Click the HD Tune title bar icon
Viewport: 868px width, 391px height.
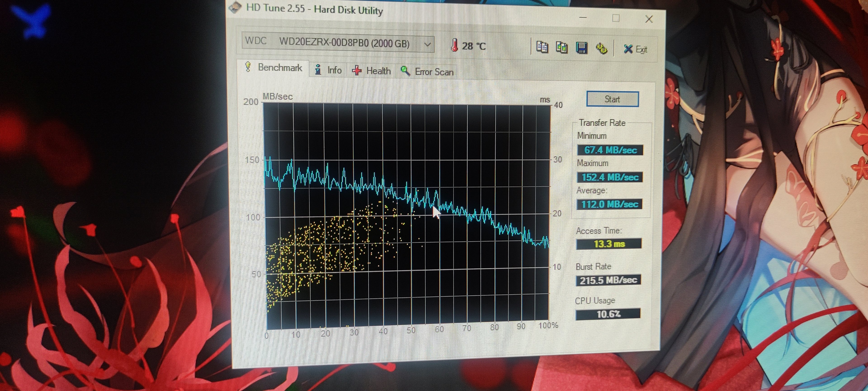pos(235,7)
